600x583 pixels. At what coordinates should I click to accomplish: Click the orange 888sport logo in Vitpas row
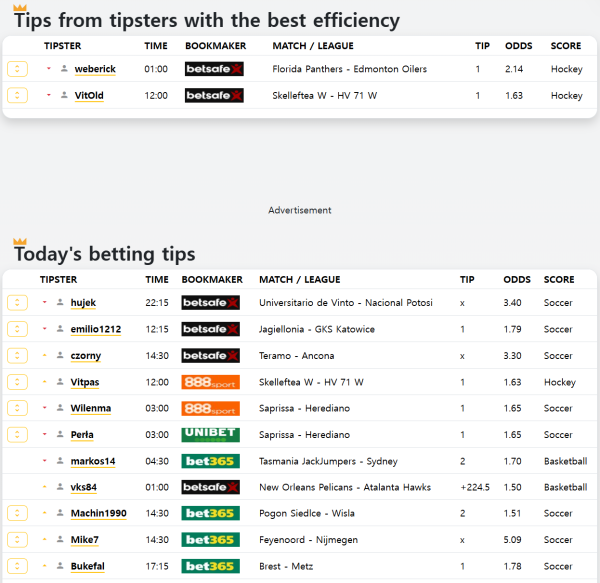210,382
